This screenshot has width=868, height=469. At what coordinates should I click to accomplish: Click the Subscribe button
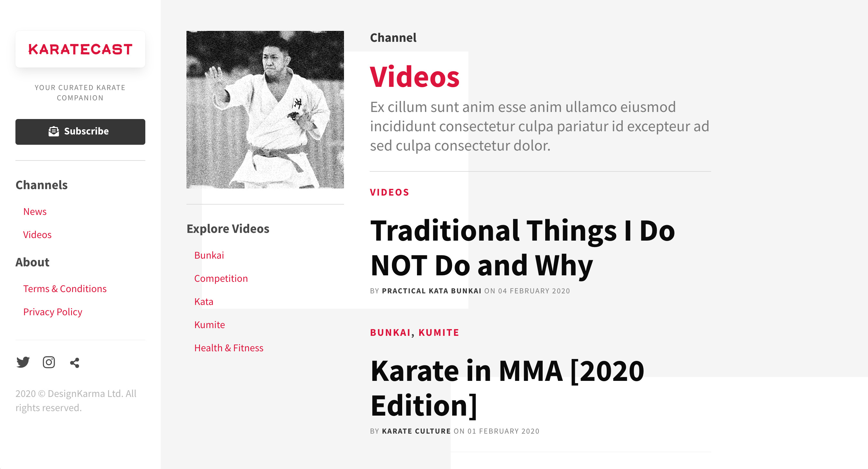pos(80,132)
